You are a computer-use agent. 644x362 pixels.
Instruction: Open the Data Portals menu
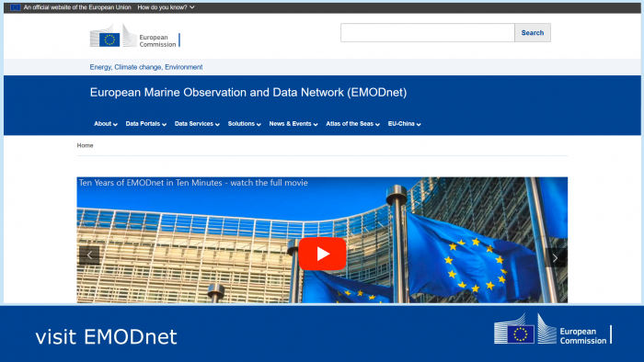(x=145, y=124)
